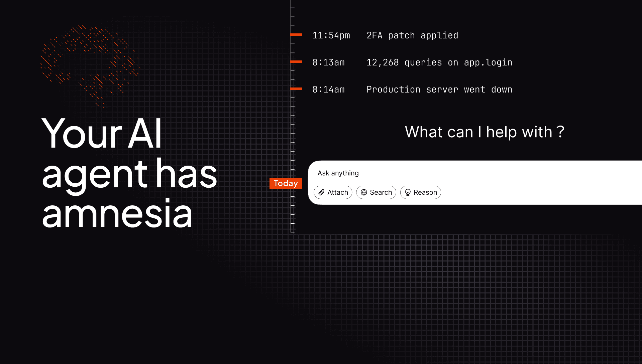This screenshot has width=642, height=364.
Task: Click the globe icon in Search
Action: pos(364,192)
